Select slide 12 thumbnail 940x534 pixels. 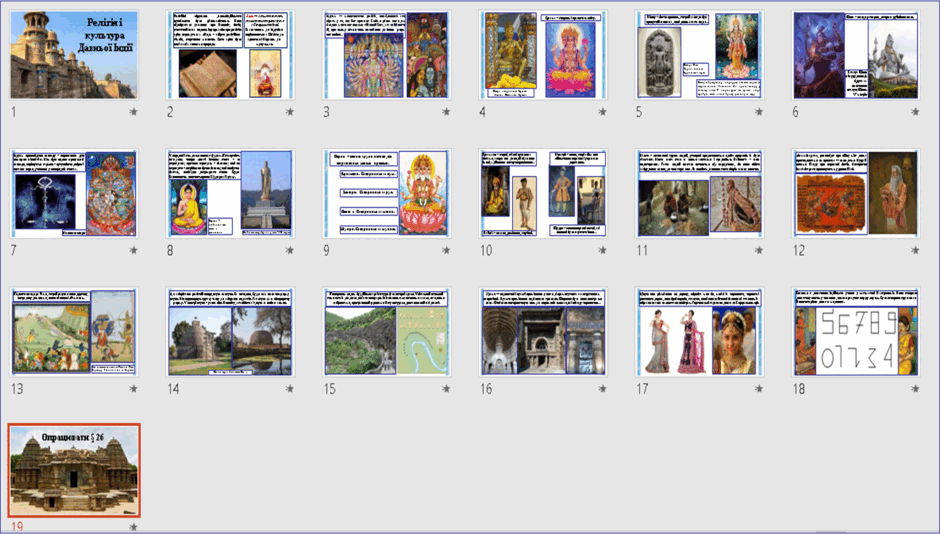coord(855,194)
